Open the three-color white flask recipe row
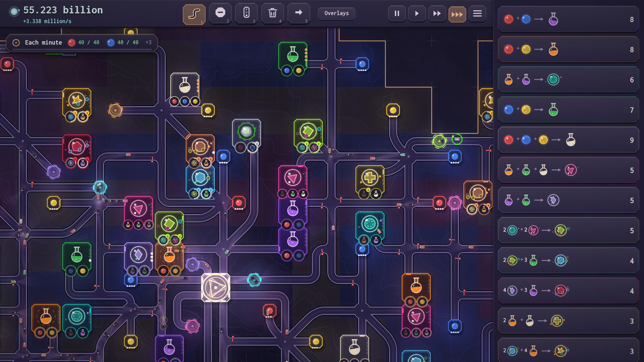644x362 pixels. coord(569,140)
